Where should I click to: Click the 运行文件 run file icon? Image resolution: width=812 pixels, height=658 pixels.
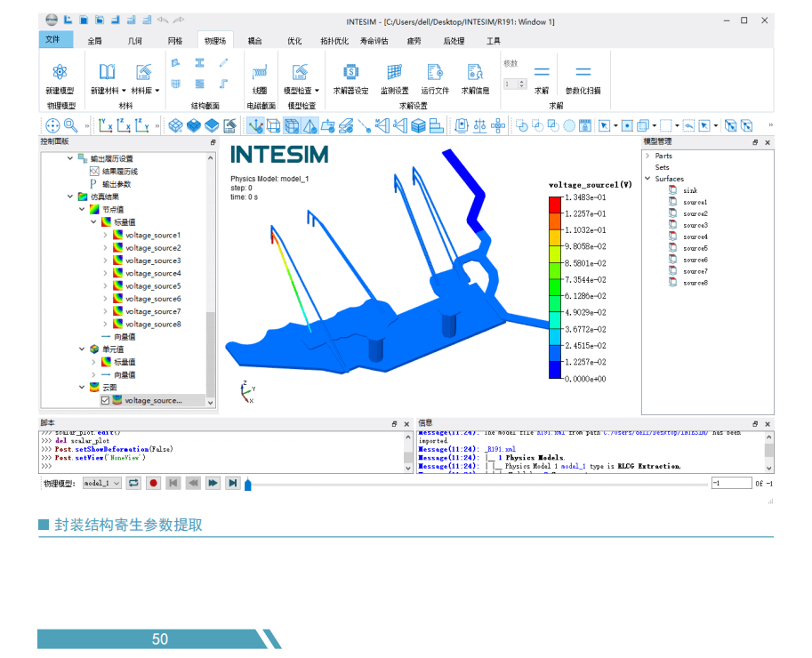(434, 74)
